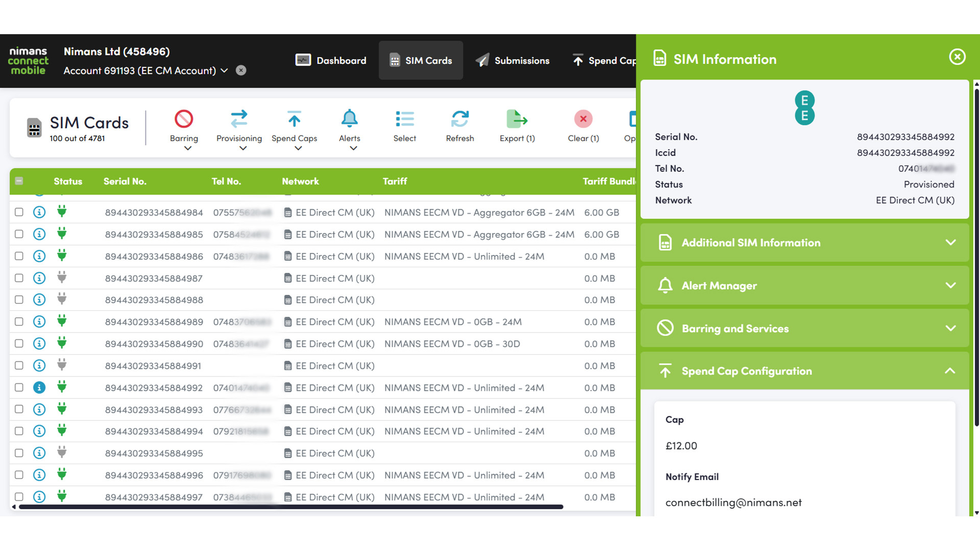The image size is (980, 551).
Task: Click the table horizontal scrollbar
Action: [x=291, y=507]
